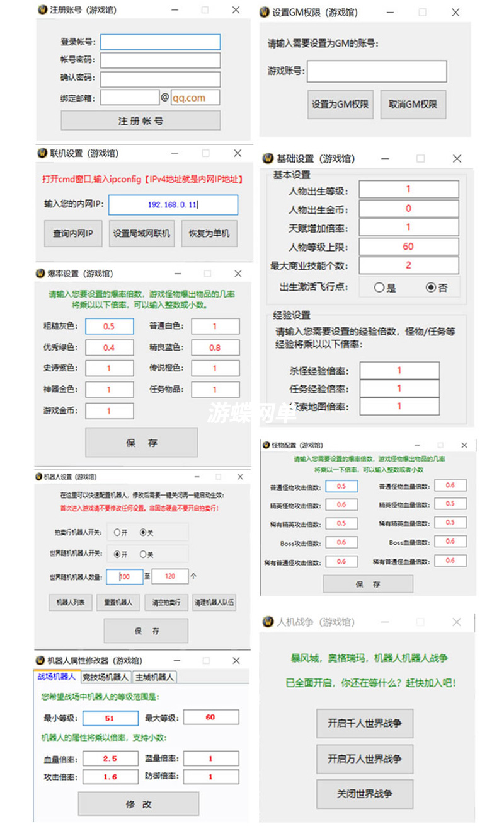
Task: Switch to the 战场机器人 tab
Action: 57,677
